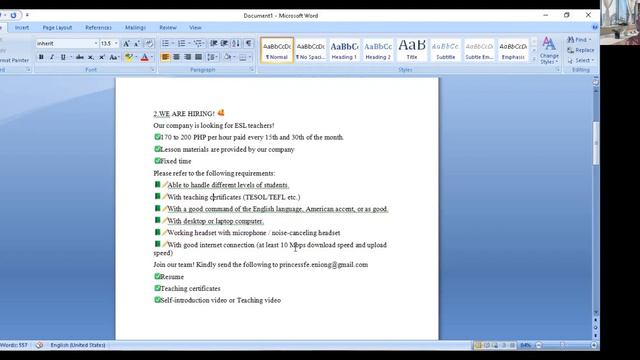640x360 pixels.
Task: Click the Format Painter button
Action: pyautogui.click(x=13, y=60)
